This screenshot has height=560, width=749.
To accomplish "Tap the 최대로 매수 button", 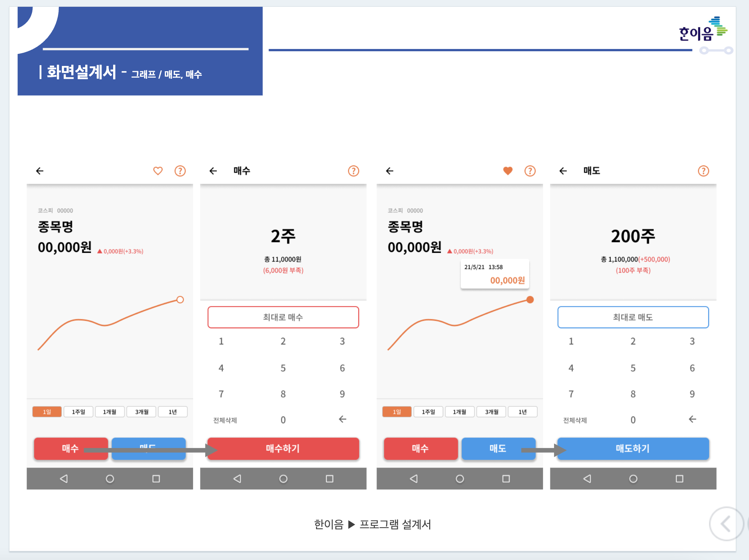I will pos(283,317).
